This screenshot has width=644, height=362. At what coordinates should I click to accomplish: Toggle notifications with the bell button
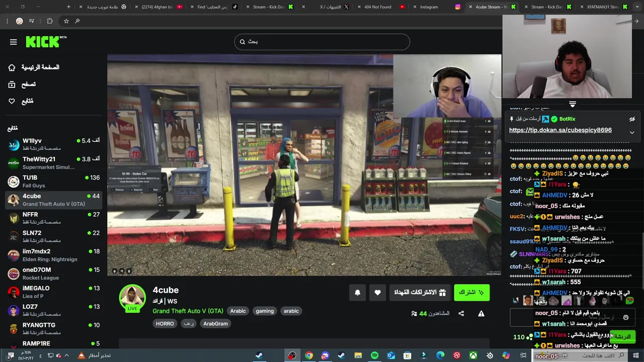coord(358,292)
